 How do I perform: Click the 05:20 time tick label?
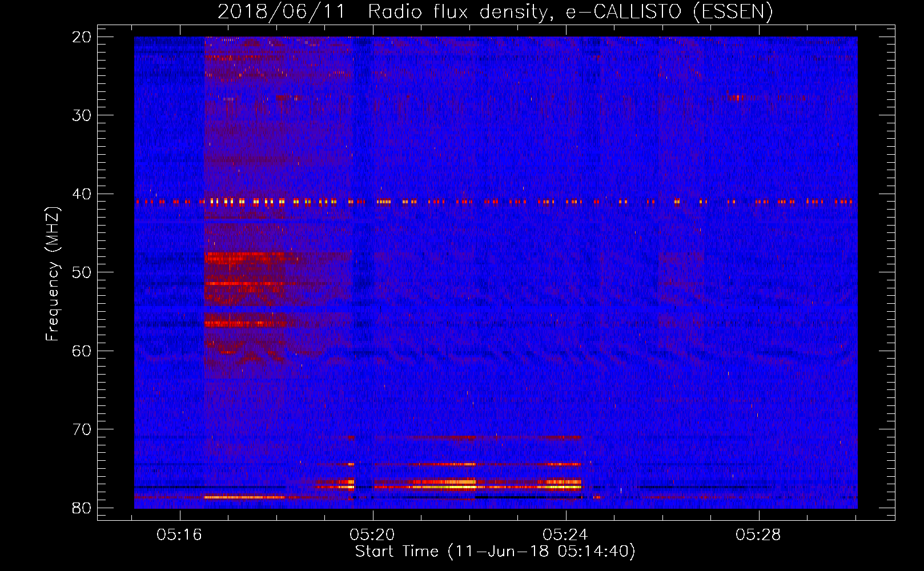(372, 534)
